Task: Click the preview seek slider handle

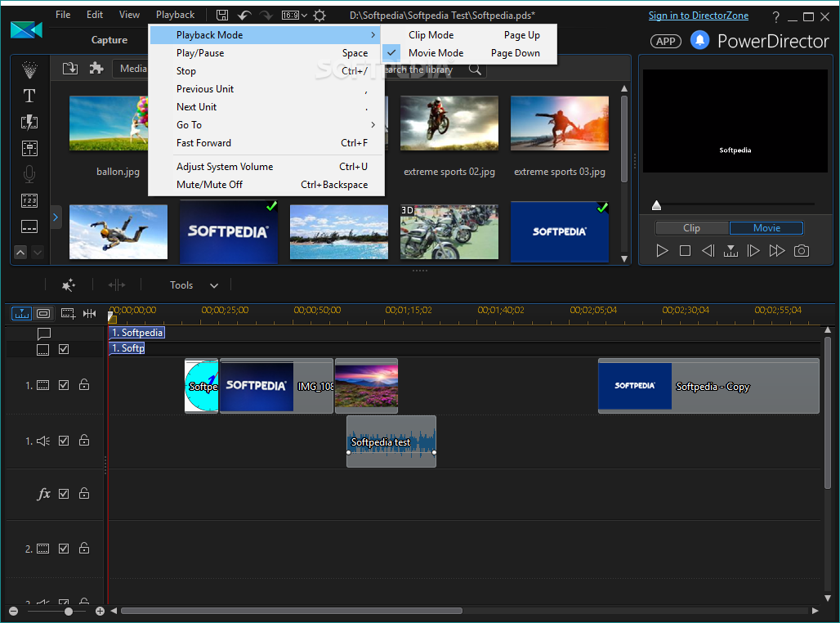Action: [656, 205]
